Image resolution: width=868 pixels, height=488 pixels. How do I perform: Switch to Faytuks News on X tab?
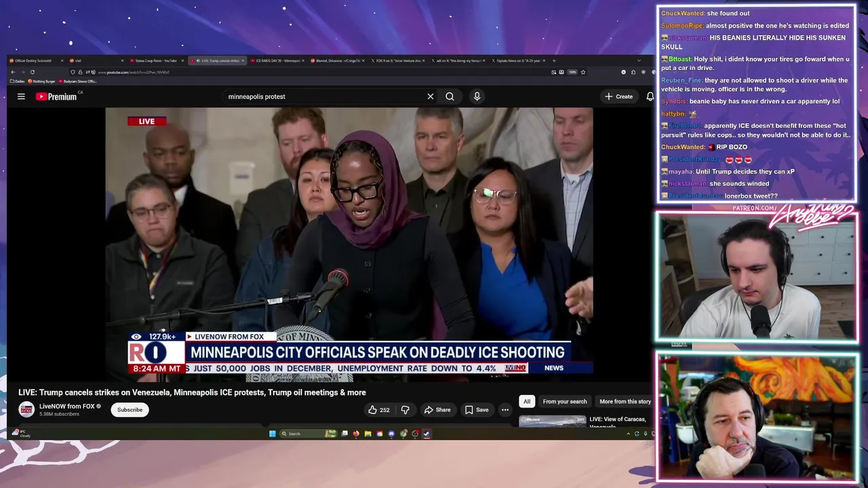coord(517,60)
